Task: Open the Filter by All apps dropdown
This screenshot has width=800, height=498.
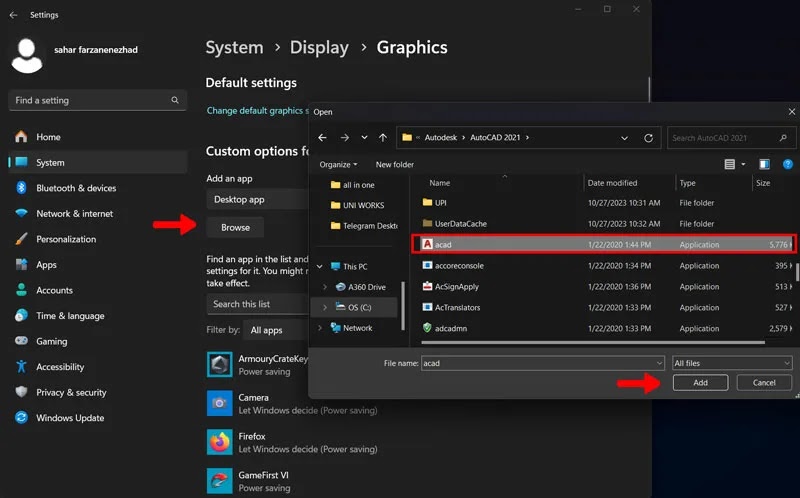Action: click(276, 330)
